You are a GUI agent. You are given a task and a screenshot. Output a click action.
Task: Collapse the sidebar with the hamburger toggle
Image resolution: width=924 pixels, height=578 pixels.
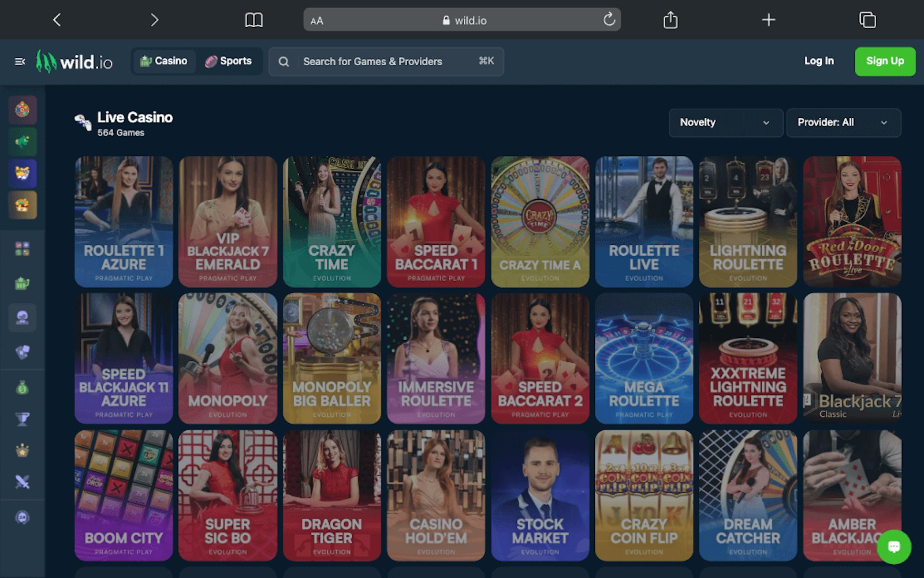point(20,61)
